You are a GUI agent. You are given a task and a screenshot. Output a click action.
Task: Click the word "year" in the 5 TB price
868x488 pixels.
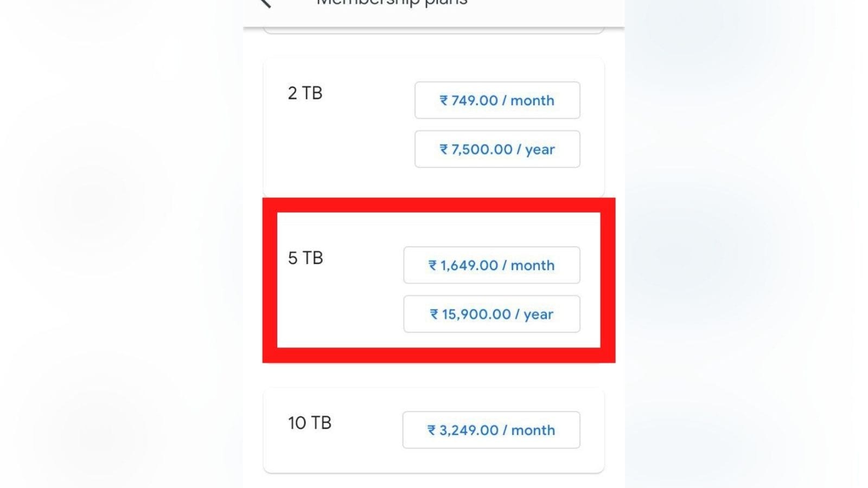coord(538,315)
